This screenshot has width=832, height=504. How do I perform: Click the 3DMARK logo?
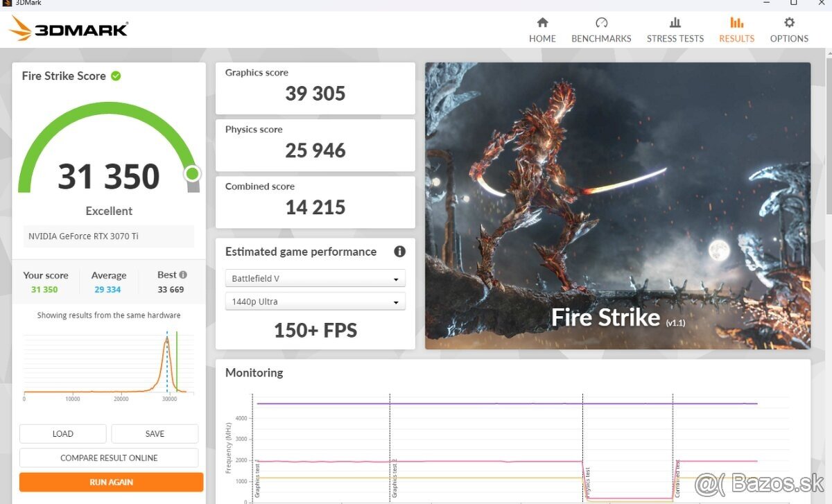point(69,29)
